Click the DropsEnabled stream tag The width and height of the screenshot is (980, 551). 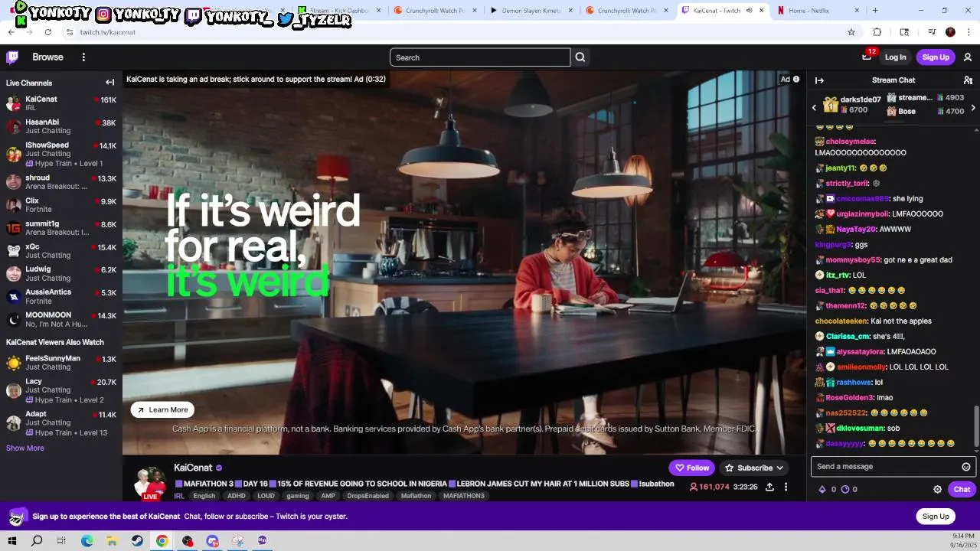367,496
